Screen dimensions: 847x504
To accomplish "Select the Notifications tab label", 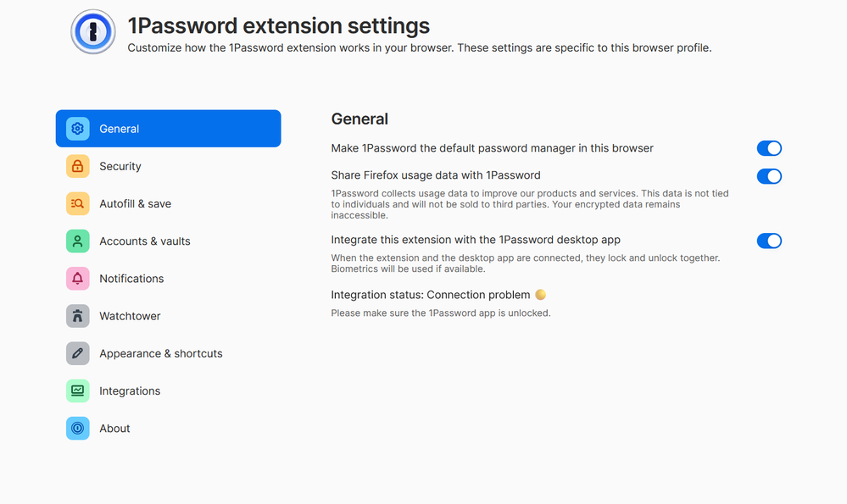I will pos(131,279).
